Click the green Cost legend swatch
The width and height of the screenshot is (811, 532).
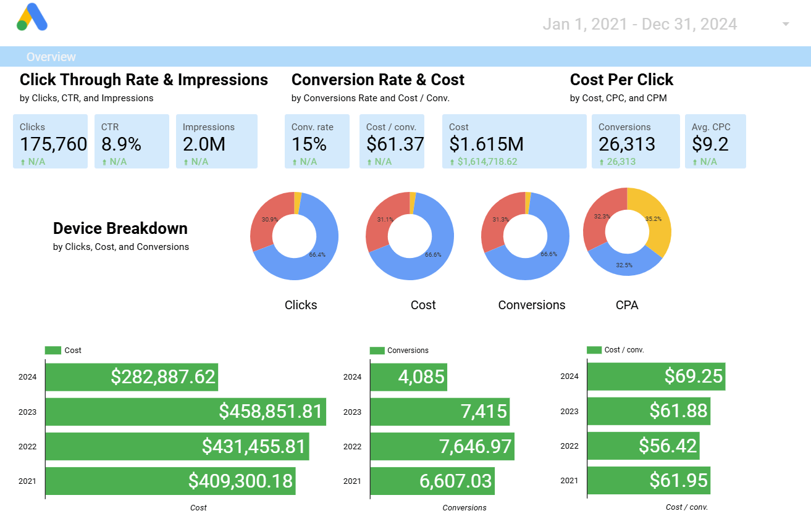coord(54,351)
